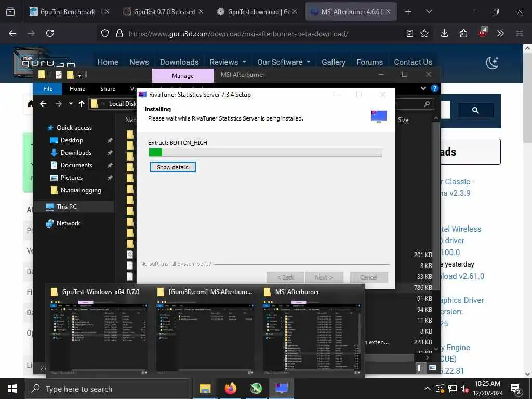The image size is (532, 399).
Task: Open the Downloads link on guru3d
Action: [x=179, y=62]
